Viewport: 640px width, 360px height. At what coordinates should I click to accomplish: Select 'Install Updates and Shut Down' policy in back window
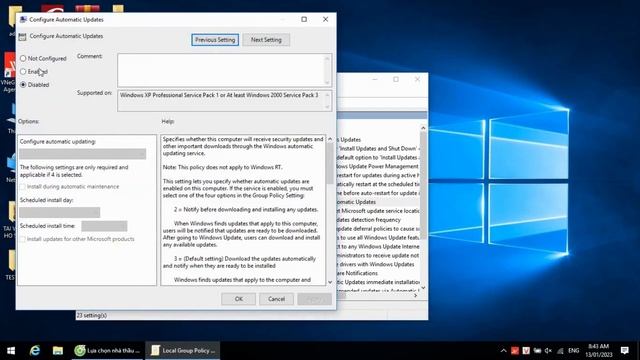click(x=378, y=149)
